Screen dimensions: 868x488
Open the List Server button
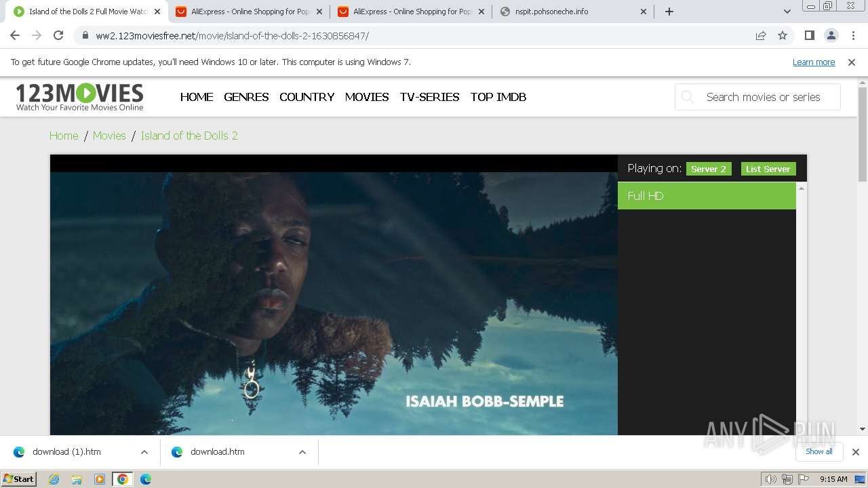[x=768, y=169]
